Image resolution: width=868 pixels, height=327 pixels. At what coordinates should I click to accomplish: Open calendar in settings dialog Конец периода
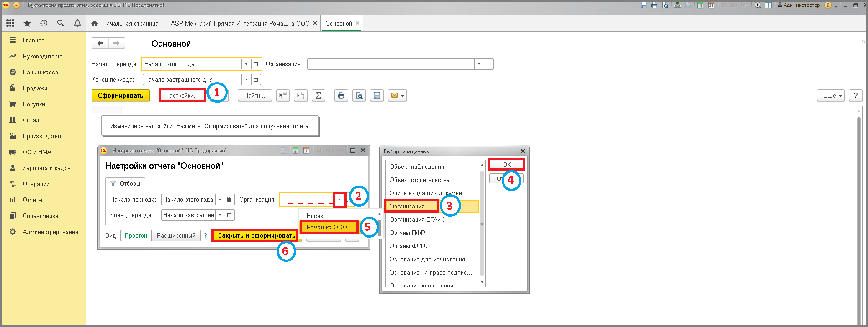(x=230, y=215)
